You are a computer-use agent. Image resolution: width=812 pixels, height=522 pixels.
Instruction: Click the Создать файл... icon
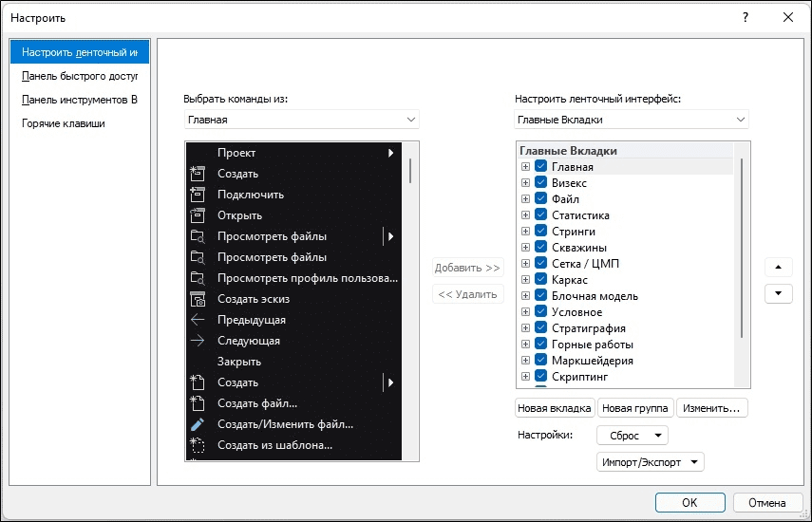point(198,403)
